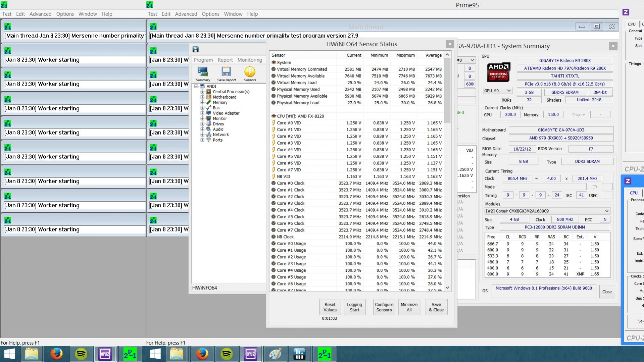Expand the Memory tree node

pyautogui.click(x=202, y=102)
